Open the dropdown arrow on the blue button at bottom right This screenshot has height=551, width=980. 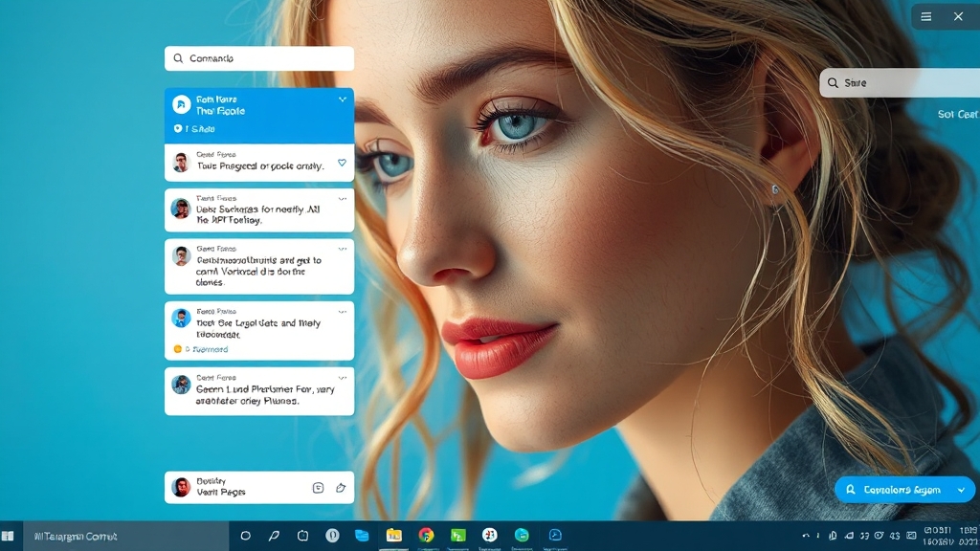pyautogui.click(x=961, y=490)
